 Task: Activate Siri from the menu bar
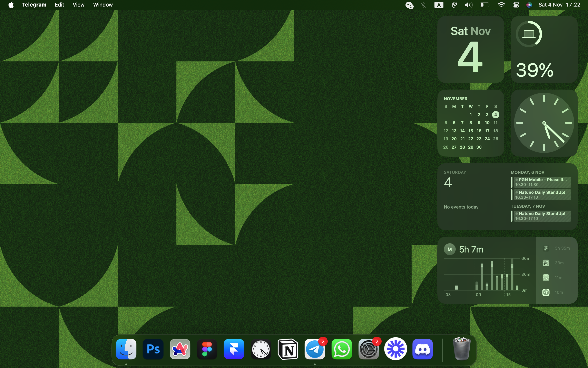click(x=529, y=5)
